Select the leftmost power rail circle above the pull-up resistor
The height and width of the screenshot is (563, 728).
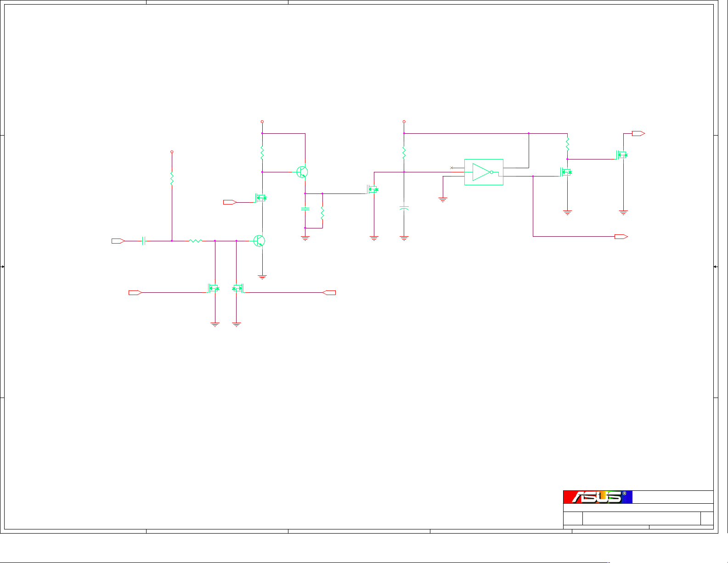(172, 151)
